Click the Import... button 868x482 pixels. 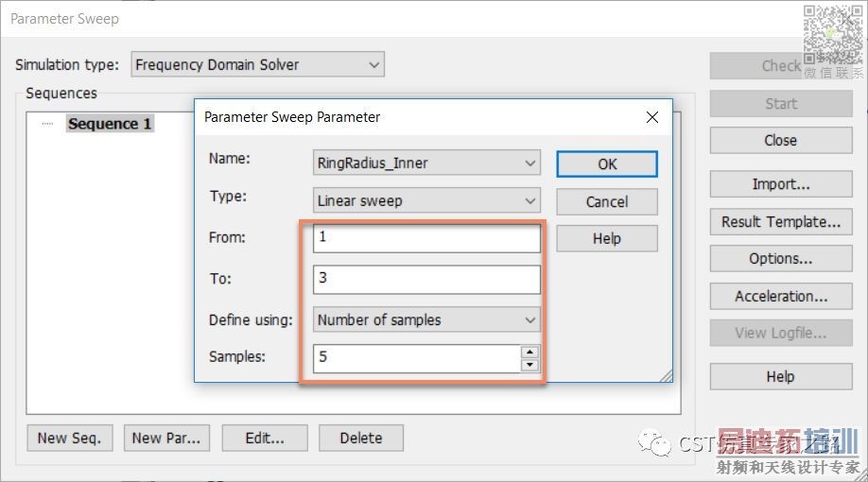(x=780, y=184)
